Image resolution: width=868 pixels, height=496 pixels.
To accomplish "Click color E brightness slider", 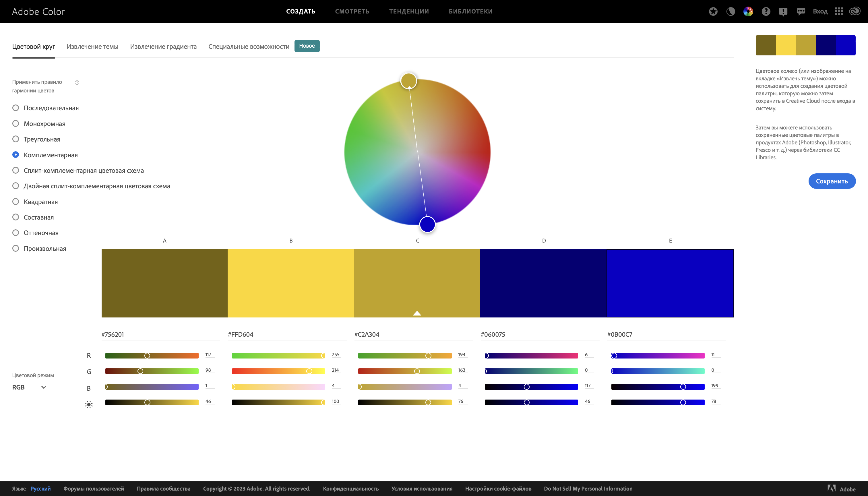I will 658,402.
